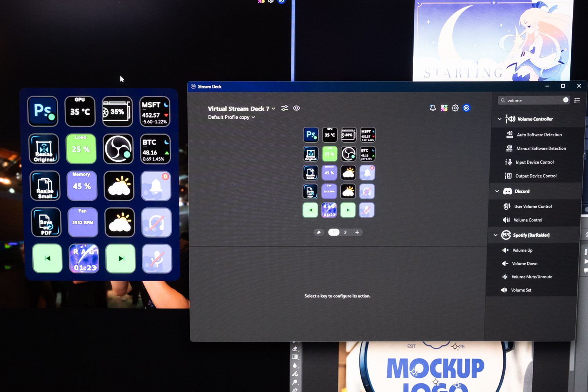Select the Dodge tool in the Photoshop toolbar
588x392 pixels.
(x=295, y=382)
